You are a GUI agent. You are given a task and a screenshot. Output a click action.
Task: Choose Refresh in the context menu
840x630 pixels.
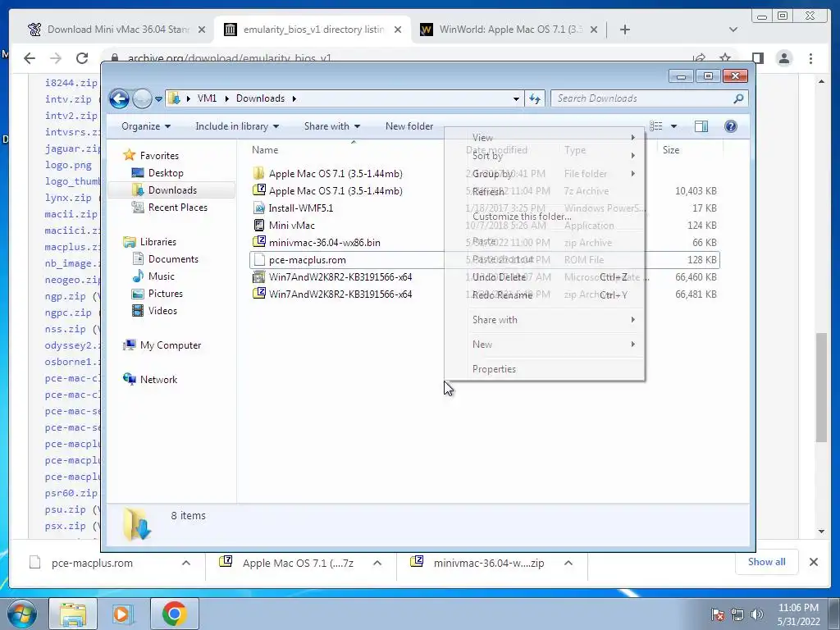(x=545, y=192)
